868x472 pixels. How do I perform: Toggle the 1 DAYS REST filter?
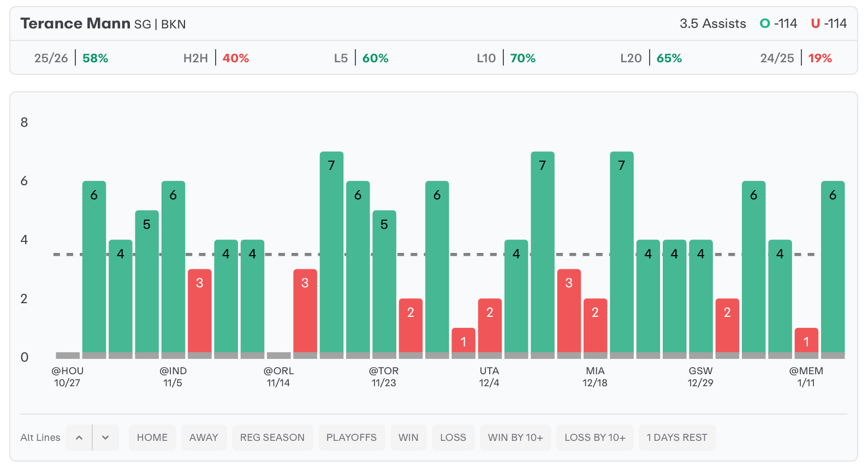677,438
